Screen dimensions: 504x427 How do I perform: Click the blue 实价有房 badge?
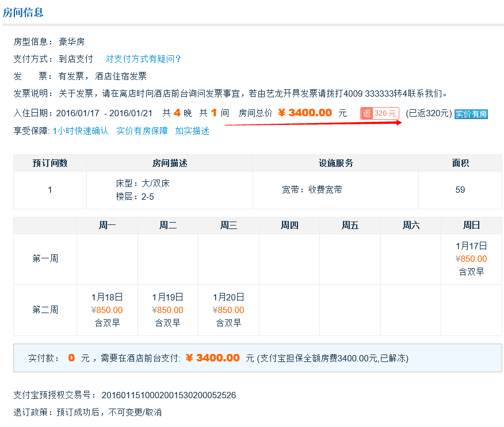pyautogui.click(x=471, y=114)
